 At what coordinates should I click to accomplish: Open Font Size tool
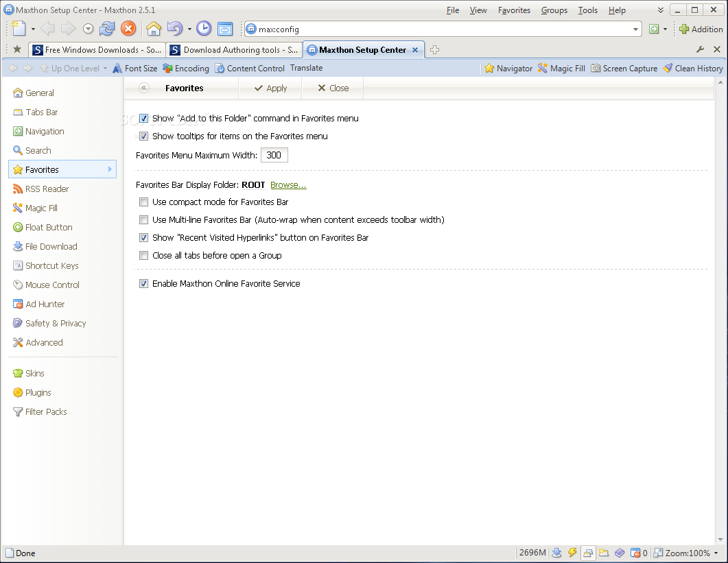click(x=135, y=68)
